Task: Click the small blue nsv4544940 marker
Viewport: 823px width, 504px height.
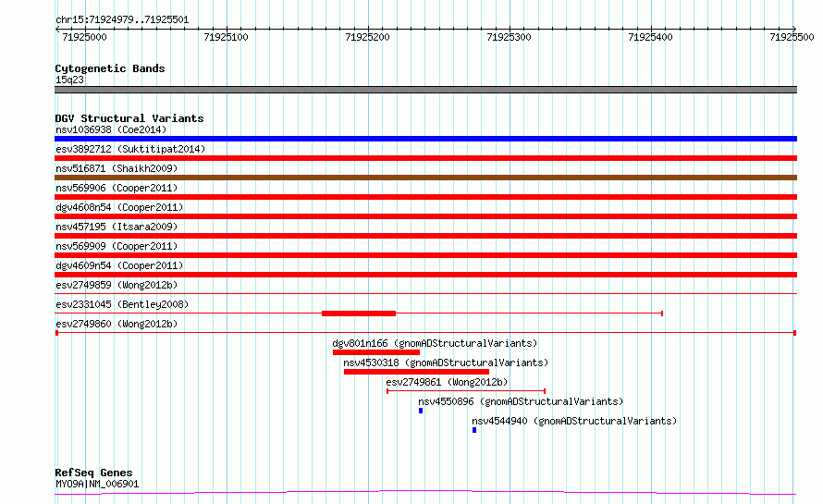Action: point(474,430)
